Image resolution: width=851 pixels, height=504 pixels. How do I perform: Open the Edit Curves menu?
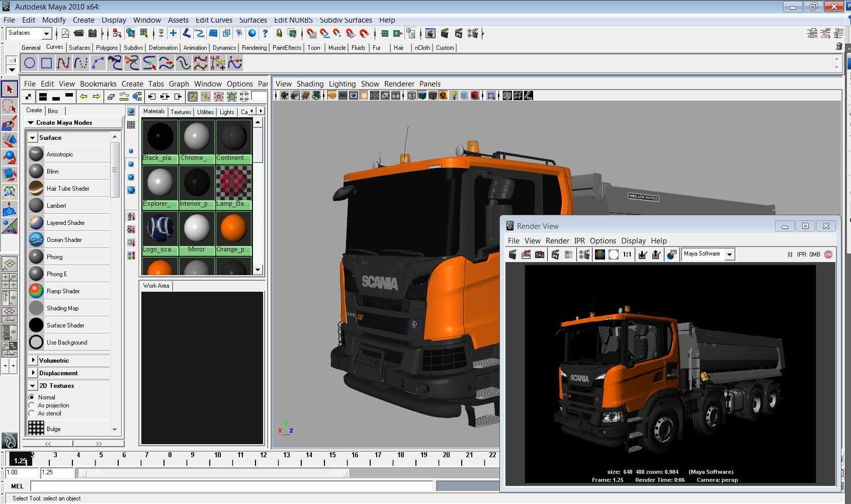pyautogui.click(x=214, y=20)
